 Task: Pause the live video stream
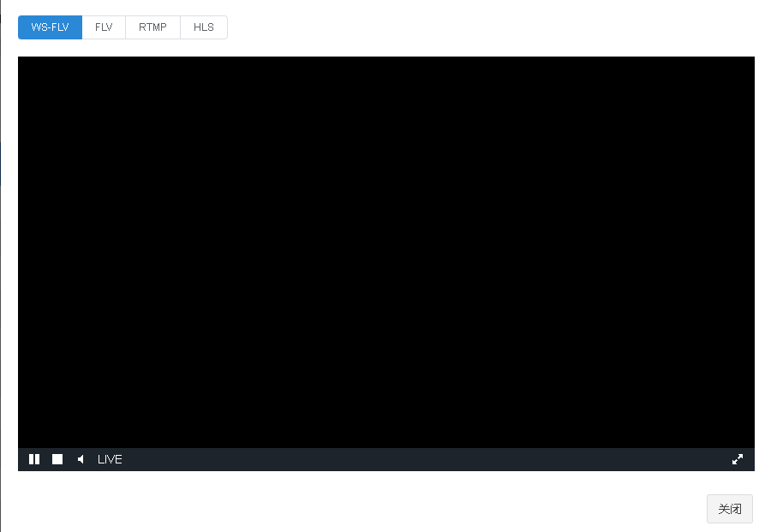point(34,459)
